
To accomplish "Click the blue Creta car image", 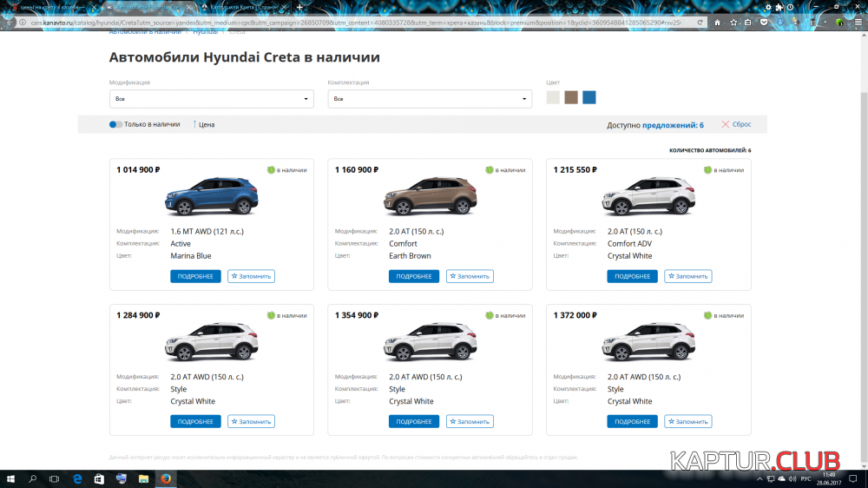I will click(212, 196).
